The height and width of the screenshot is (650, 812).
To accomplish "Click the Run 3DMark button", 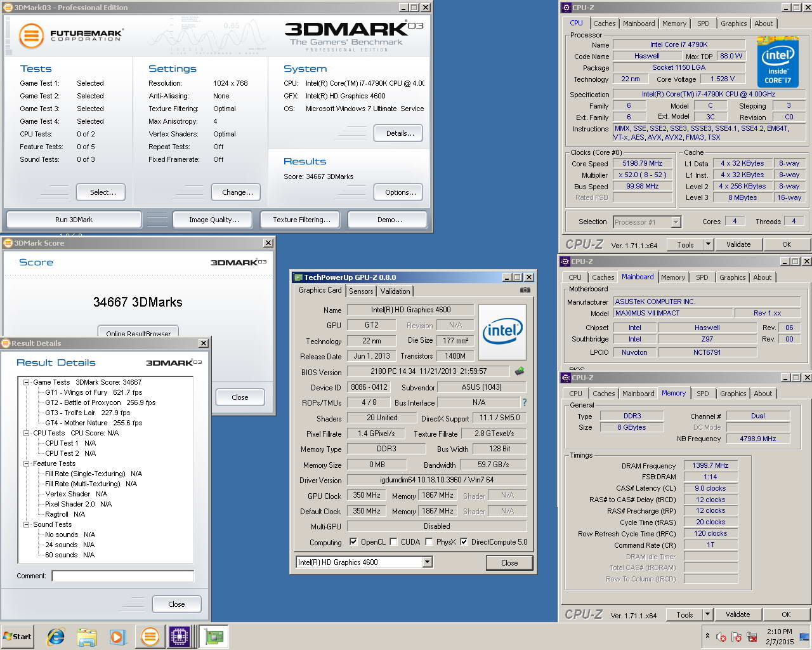I will coord(74,220).
